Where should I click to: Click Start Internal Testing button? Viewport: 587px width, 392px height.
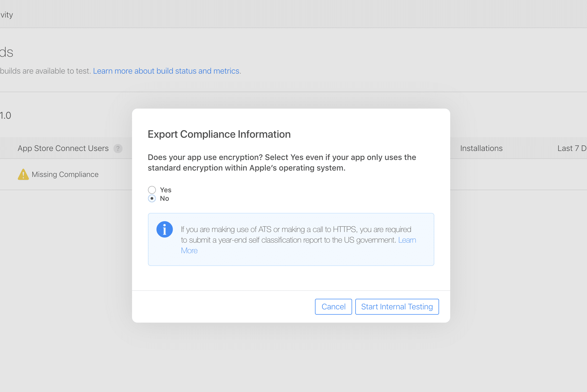[397, 307]
